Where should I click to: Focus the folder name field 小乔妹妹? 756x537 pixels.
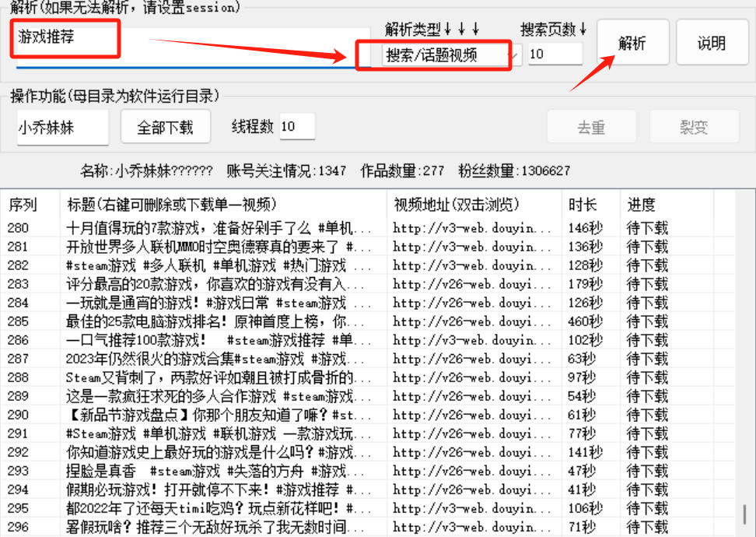tap(63, 128)
